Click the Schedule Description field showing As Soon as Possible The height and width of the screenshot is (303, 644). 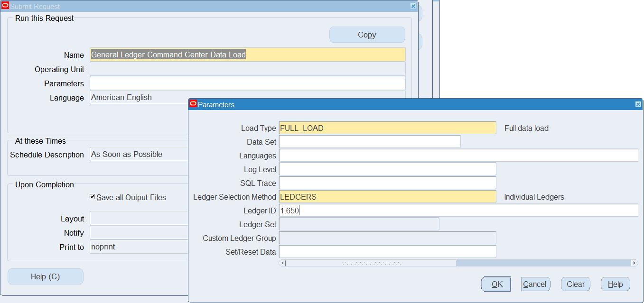point(138,154)
